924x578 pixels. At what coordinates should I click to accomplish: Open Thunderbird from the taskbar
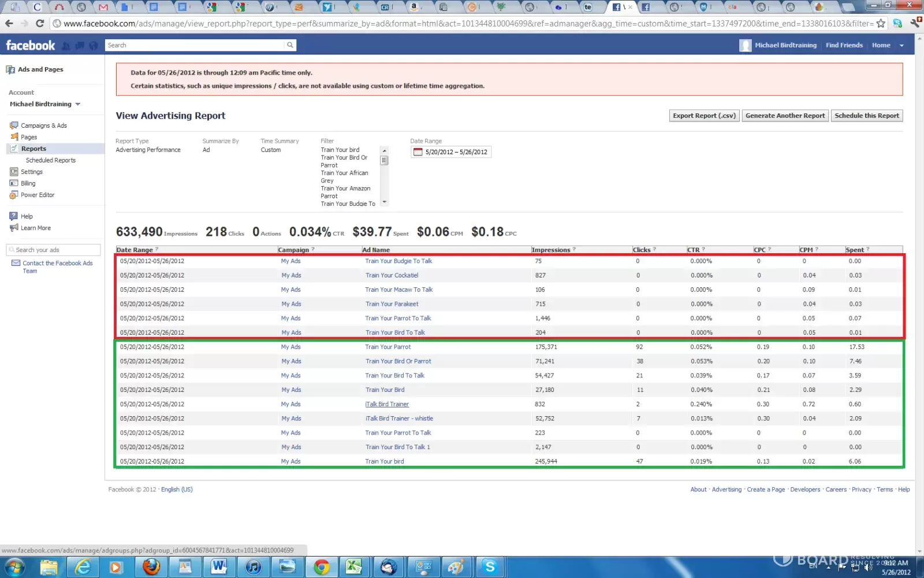(x=388, y=567)
